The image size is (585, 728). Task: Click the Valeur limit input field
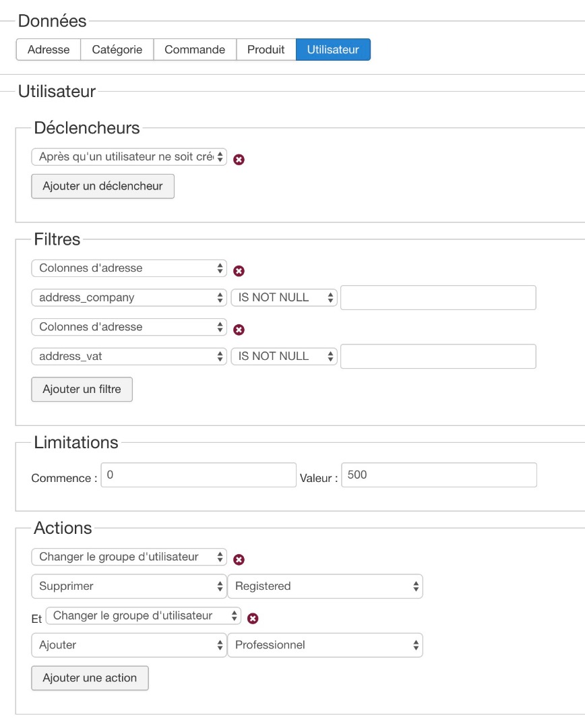[439, 475]
